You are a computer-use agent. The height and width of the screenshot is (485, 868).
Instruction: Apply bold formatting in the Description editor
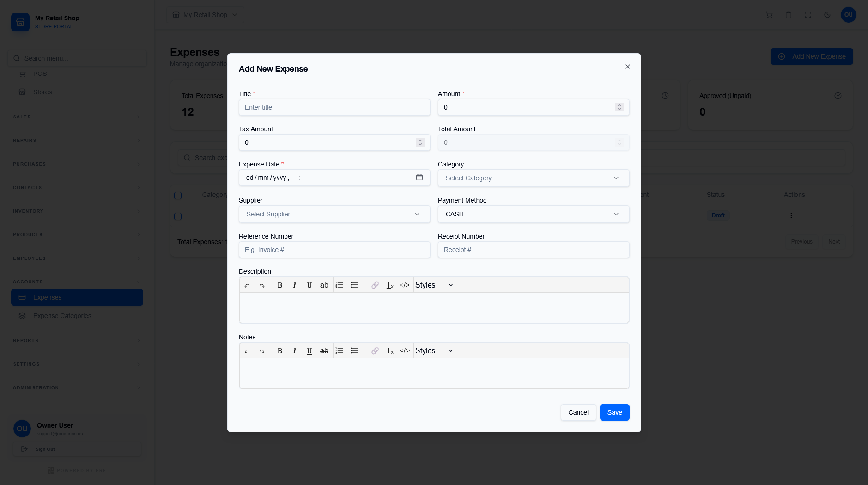click(x=279, y=285)
